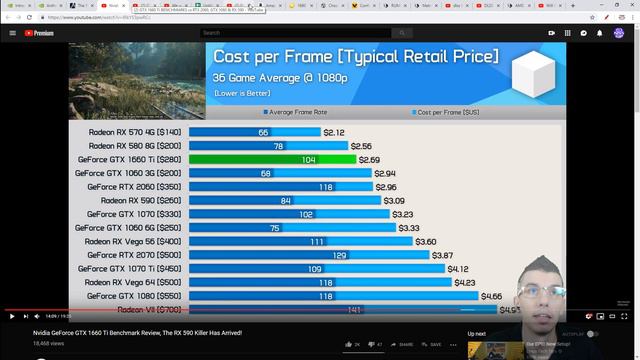Viewport: 640px width, 360px height.
Task: Click the $3.87 value beside RTX 2070
Action: pyautogui.click(x=442, y=255)
